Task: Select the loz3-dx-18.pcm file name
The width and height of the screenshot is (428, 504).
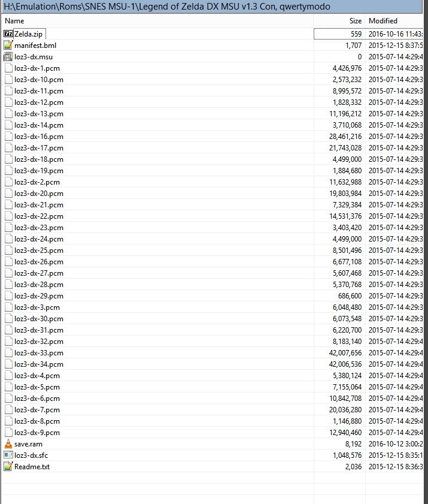Action: pyautogui.click(x=39, y=159)
